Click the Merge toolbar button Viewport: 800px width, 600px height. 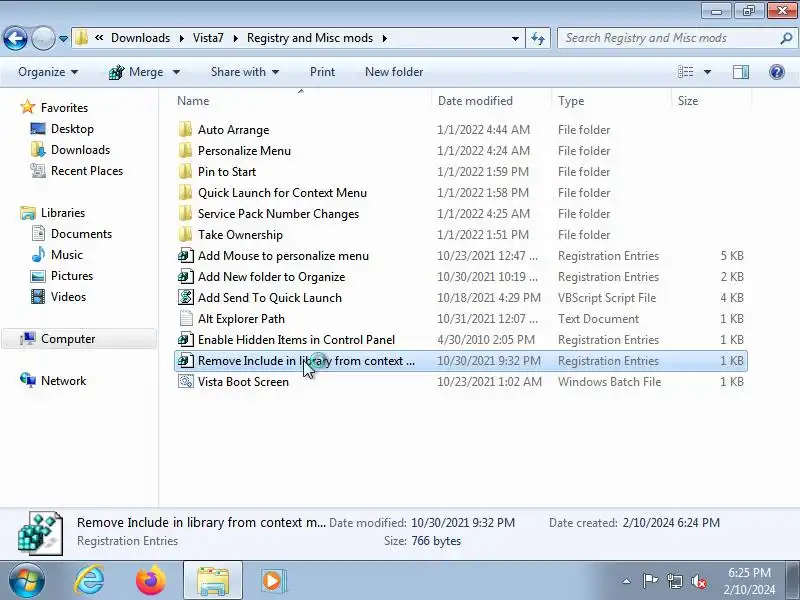point(136,72)
